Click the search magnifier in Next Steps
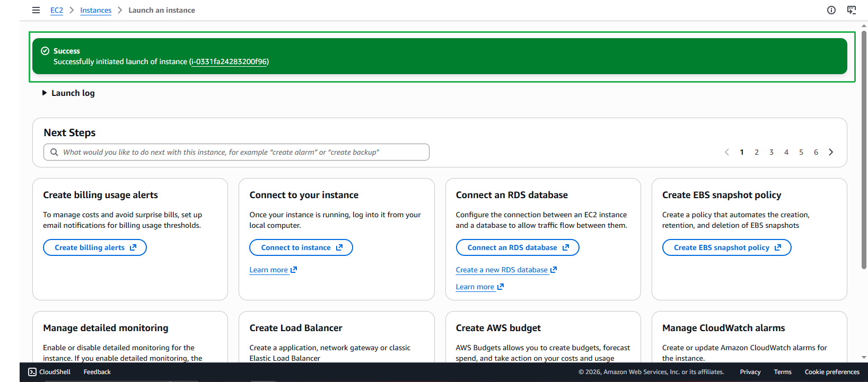Image resolution: width=868 pixels, height=382 pixels. point(54,152)
